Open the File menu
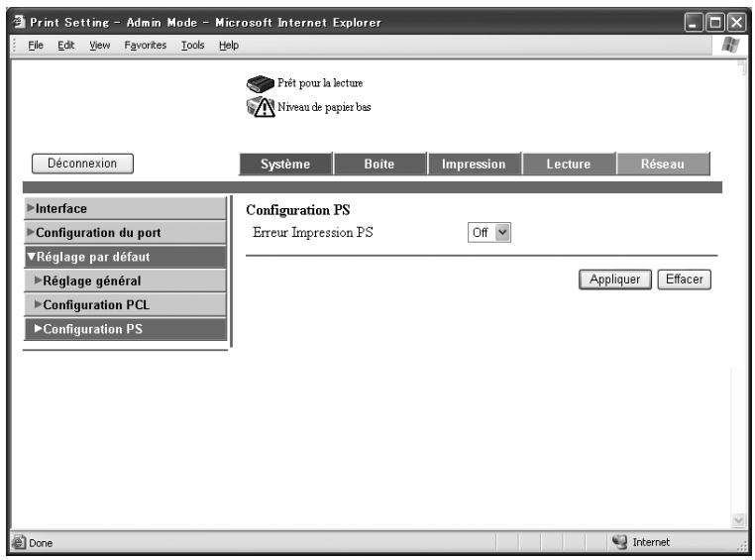 (36, 46)
